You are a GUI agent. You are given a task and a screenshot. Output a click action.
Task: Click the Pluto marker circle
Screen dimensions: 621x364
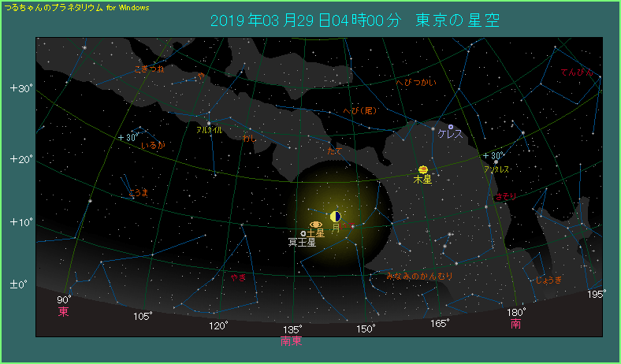click(303, 233)
